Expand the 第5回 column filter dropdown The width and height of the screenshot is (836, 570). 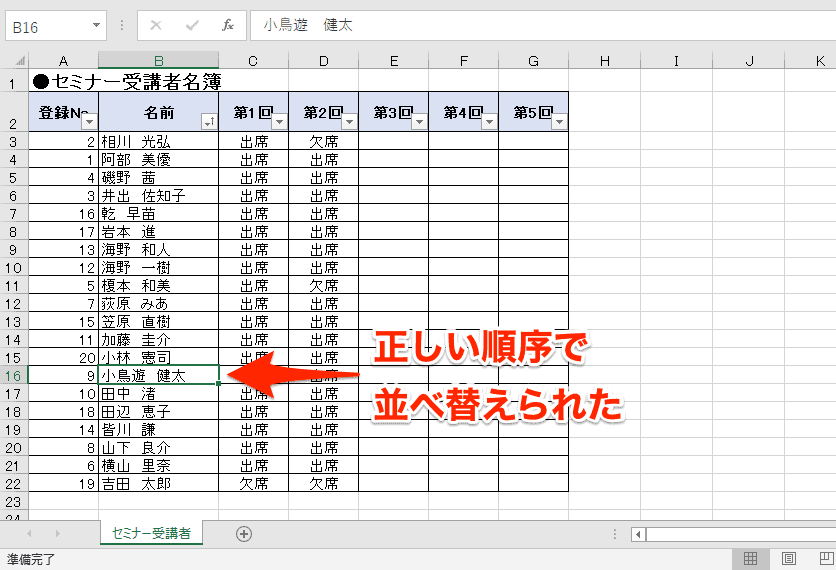(558, 121)
